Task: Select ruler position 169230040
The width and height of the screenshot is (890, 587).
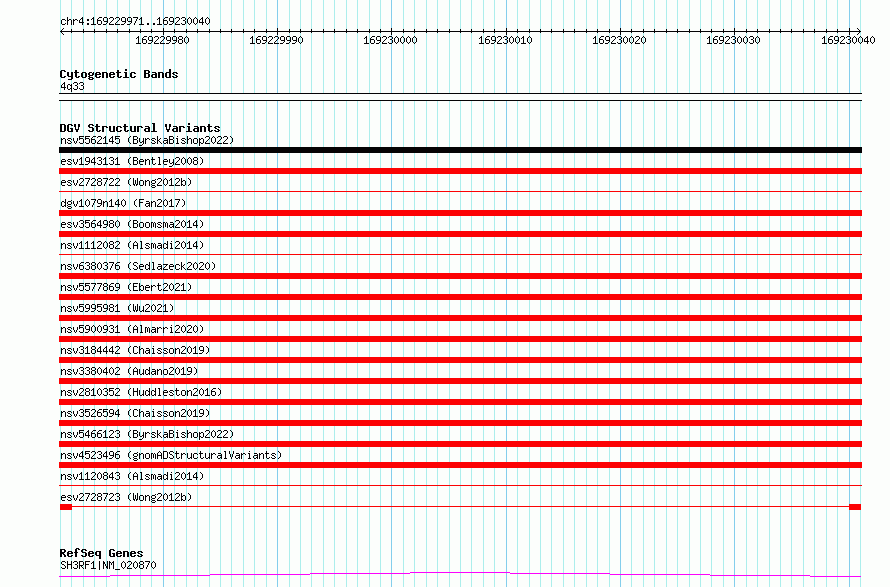Action: [x=848, y=40]
